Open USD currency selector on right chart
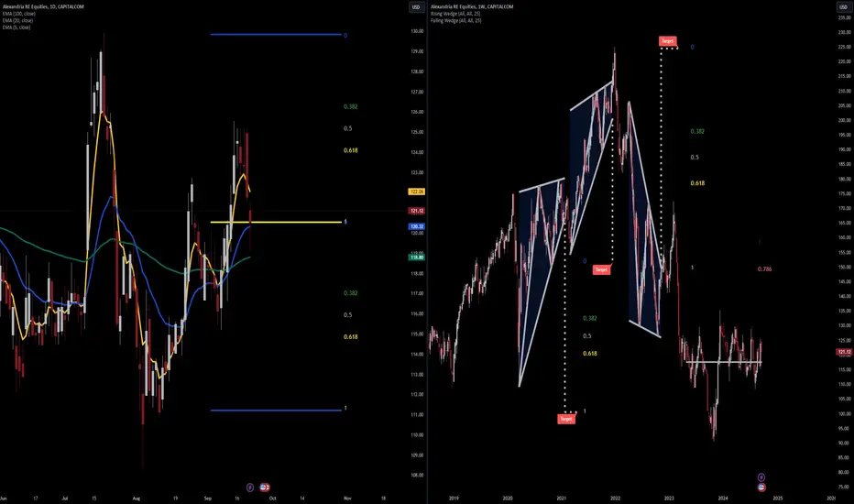854x504 pixels. pos(843,7)
